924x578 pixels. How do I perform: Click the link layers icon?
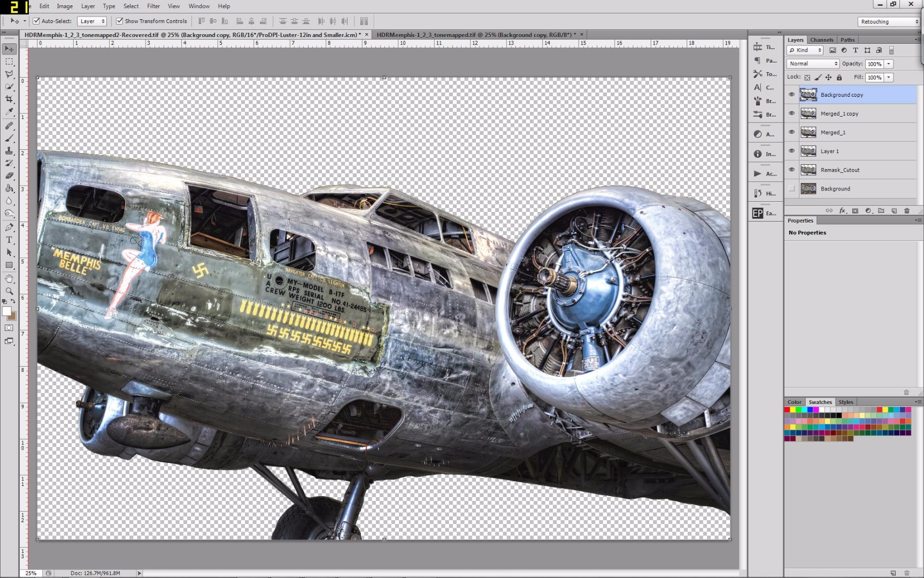point(829,211)
